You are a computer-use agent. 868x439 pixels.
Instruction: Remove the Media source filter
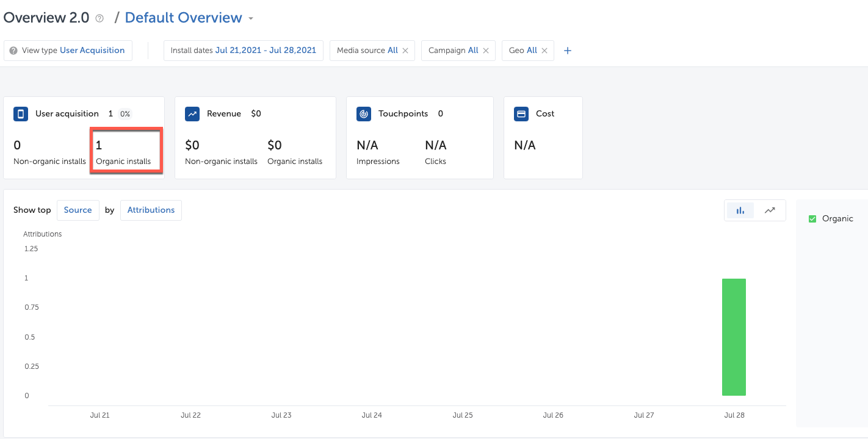[x=405, y=51]
